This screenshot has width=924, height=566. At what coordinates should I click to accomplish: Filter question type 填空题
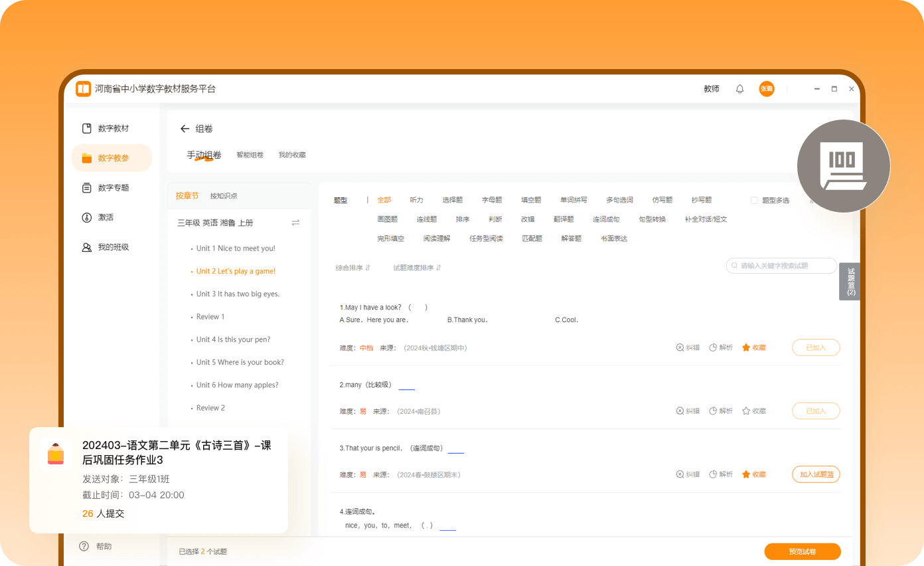(531, 200)
